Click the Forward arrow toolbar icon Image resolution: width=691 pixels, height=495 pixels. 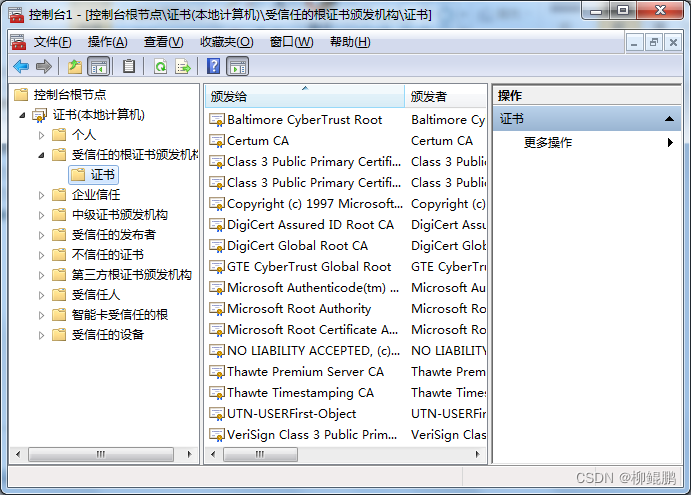pyautogui.click(x=44, y=67)
